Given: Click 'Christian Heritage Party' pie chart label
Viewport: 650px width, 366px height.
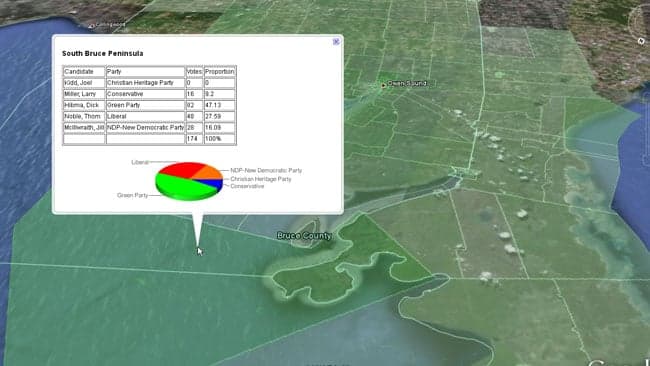Looking at the screenshot, I should [261, 179].
